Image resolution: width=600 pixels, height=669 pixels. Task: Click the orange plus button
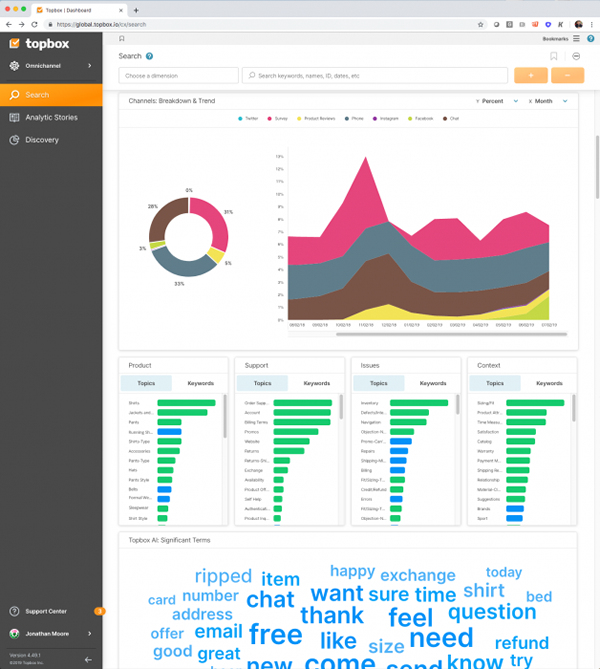(x=530, y=75)
